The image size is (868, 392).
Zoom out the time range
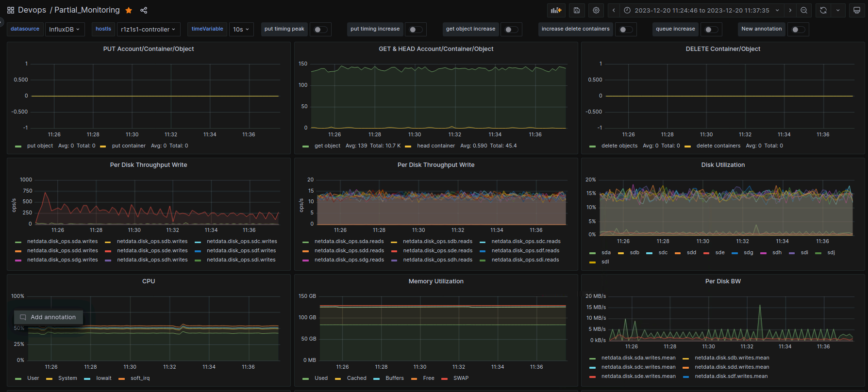pos(804,10)
